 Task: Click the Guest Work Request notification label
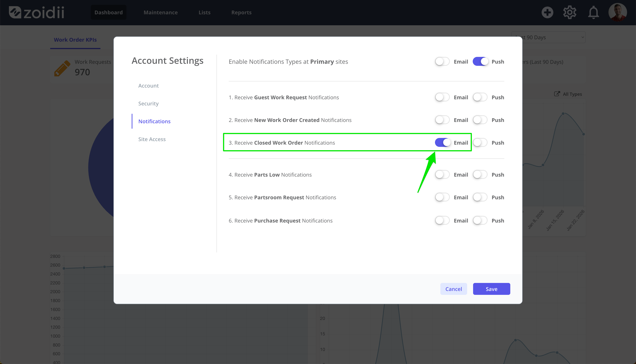[284, 97]
